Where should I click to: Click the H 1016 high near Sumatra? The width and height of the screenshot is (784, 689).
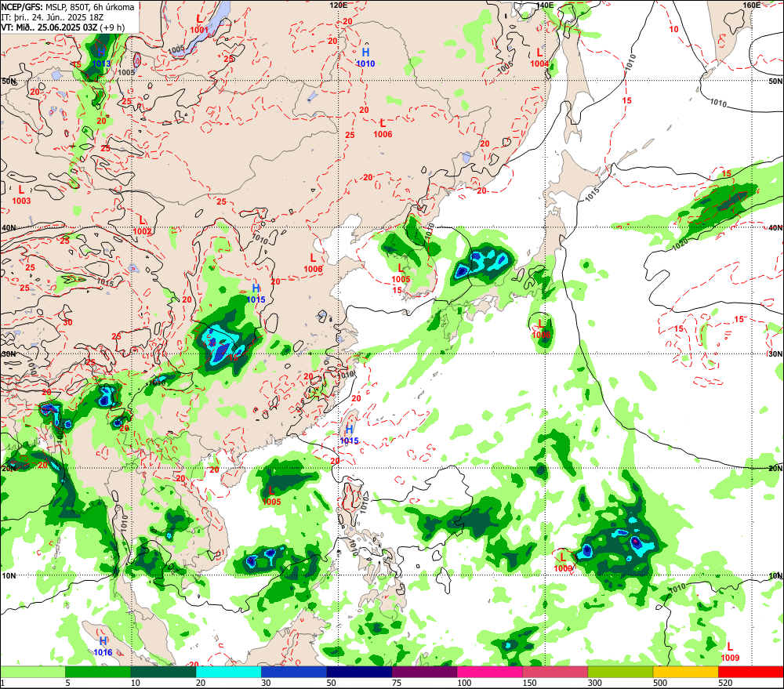coord(103,647)
